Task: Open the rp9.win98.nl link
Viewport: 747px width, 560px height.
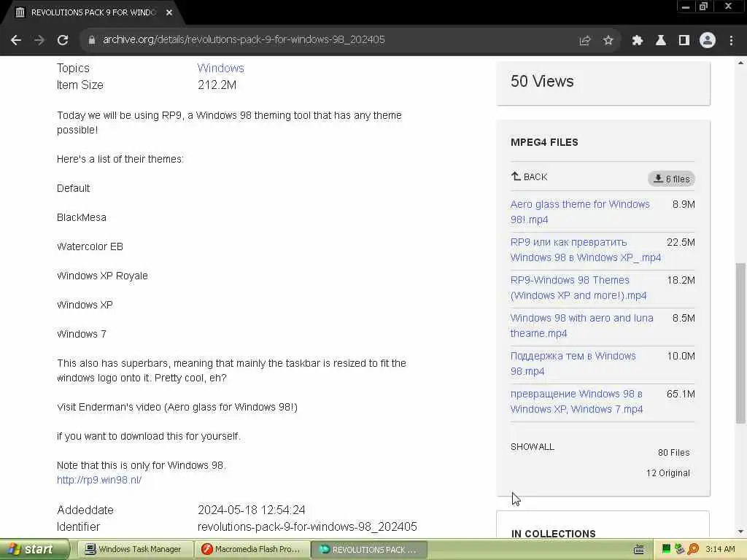Action: coord(99,480)
